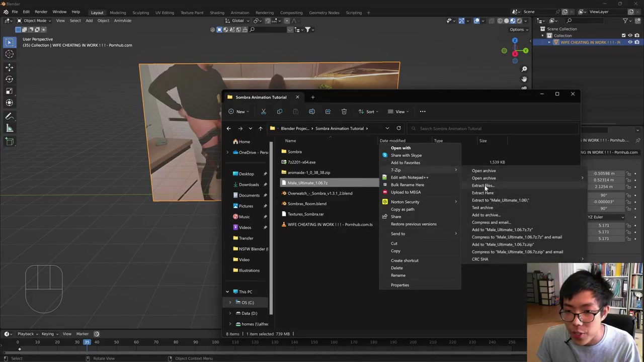
Task: Click the Cut scissors icon in Explorer
Action: pos(263,112)
